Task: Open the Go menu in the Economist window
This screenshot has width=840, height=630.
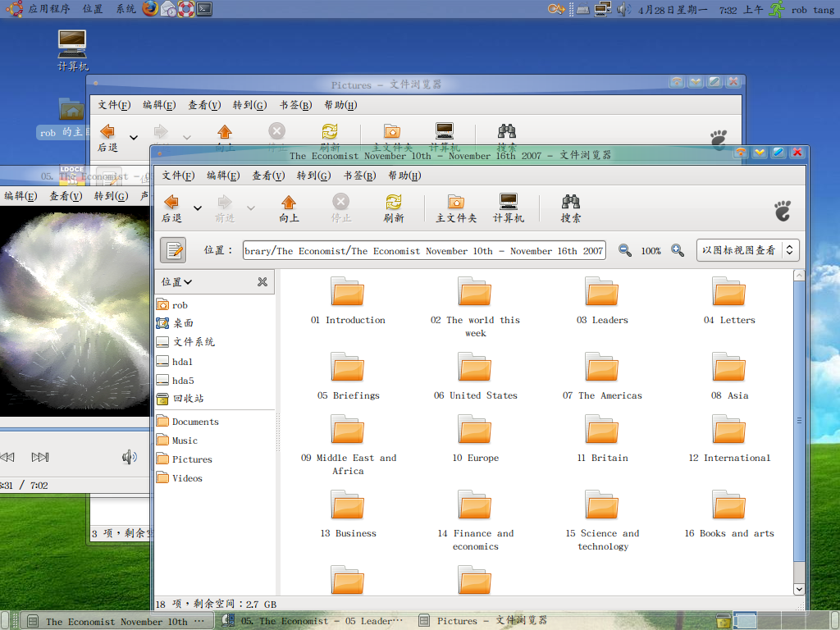Action: point(313,176)
